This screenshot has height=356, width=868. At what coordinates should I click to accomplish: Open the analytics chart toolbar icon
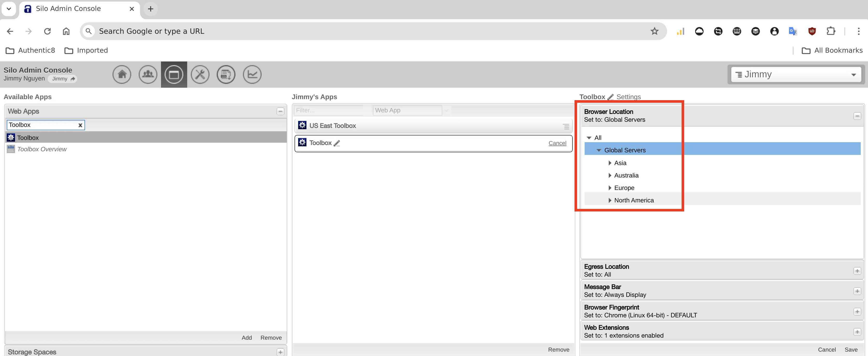252,74
